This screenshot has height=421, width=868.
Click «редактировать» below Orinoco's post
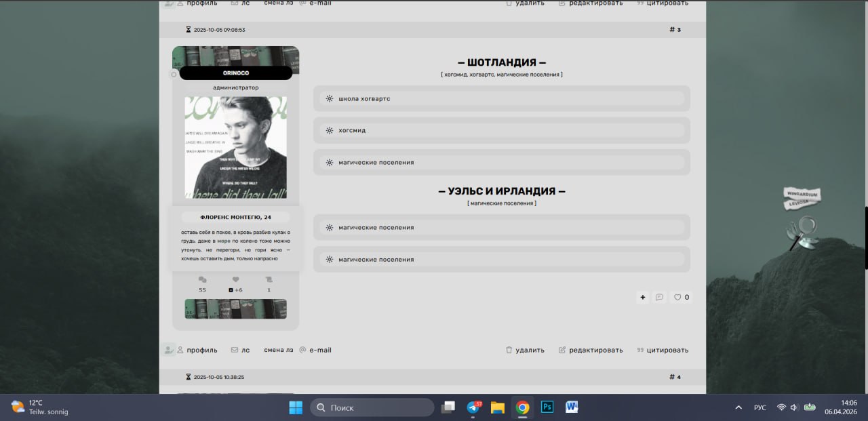pos(590,350)
